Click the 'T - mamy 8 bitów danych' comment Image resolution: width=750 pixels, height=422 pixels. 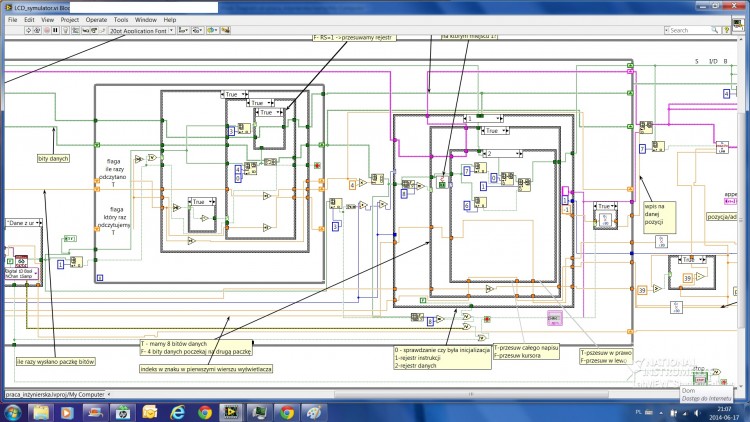196,347
